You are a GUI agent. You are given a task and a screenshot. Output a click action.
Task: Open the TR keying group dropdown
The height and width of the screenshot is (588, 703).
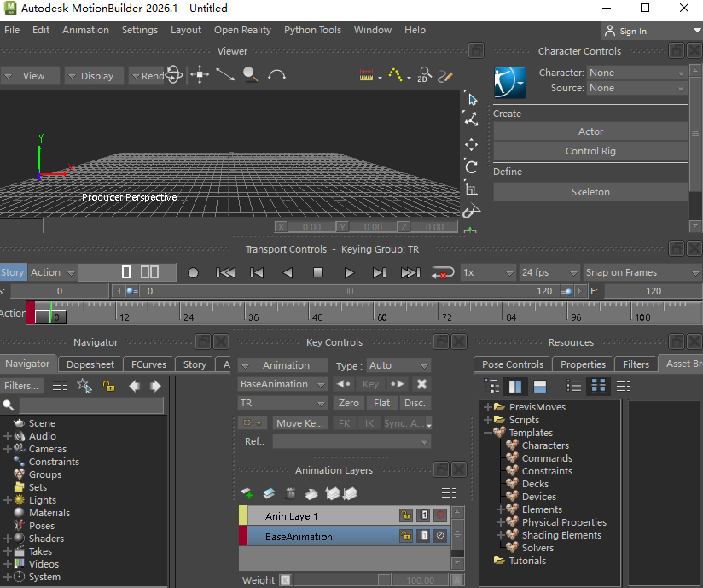click(282, 403)
